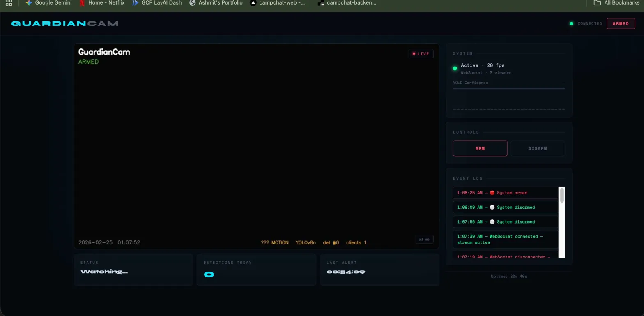Click the GuardianCam title on the video feed
This screenshot has width=644, height=316.
click(104, 52)
